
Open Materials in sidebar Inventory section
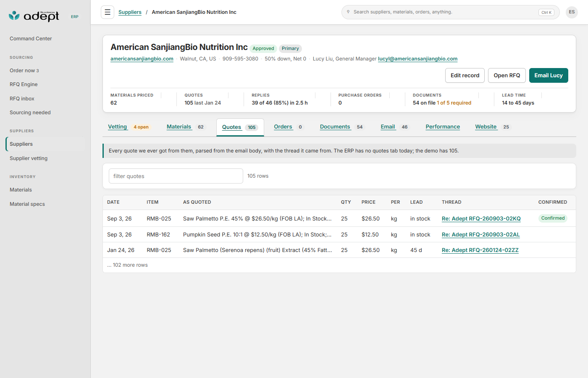(21, 190)
